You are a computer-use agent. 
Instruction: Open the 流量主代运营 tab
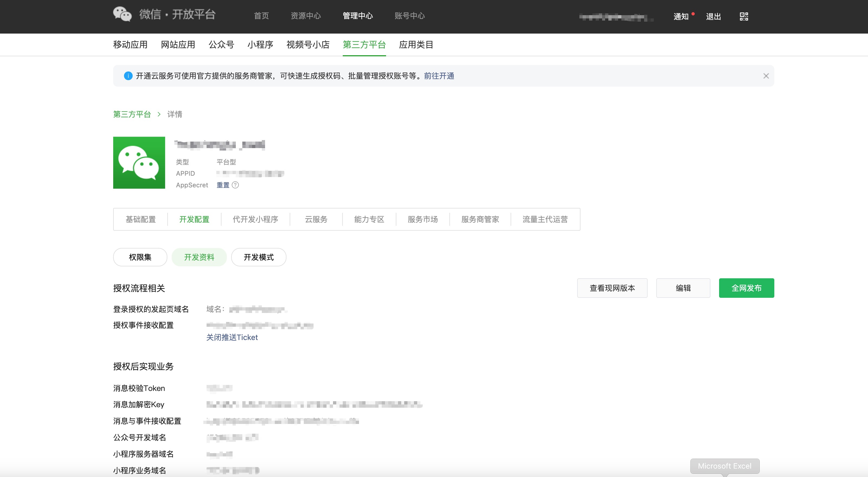click(x=545, y=219)
